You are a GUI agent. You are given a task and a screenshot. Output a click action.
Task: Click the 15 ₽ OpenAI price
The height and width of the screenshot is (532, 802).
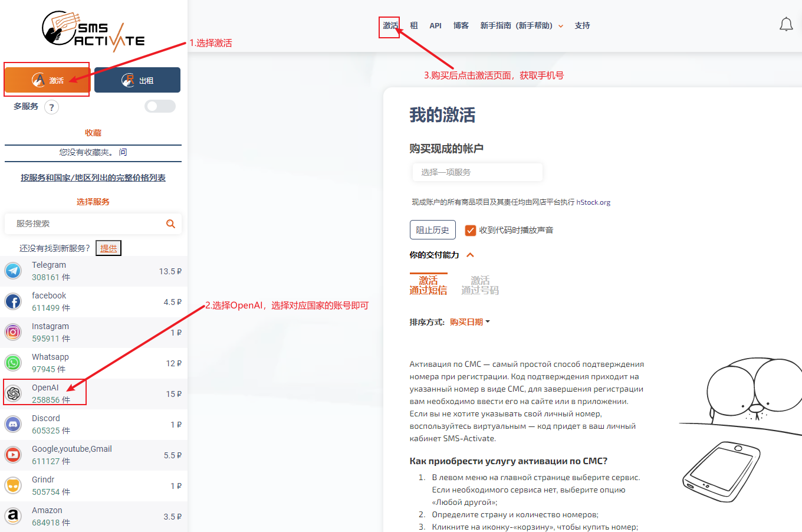174,394
